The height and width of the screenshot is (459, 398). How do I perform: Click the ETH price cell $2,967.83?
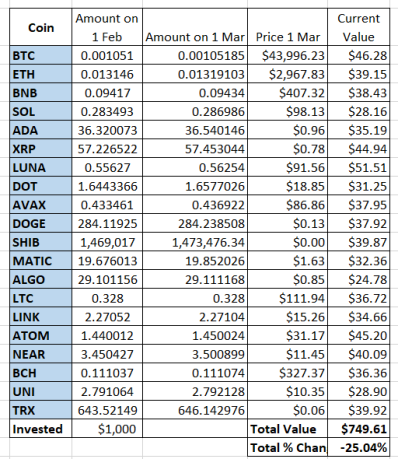tap(287, 74)
